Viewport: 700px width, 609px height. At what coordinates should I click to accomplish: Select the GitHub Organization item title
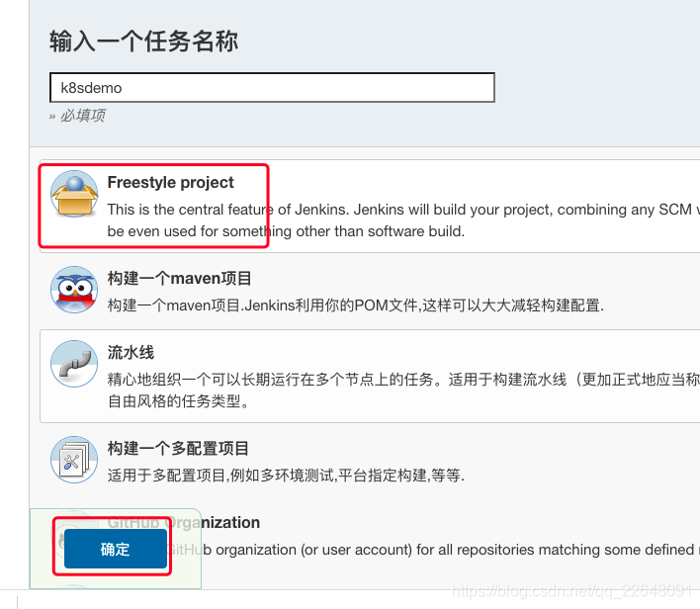[x=184, y=522]
